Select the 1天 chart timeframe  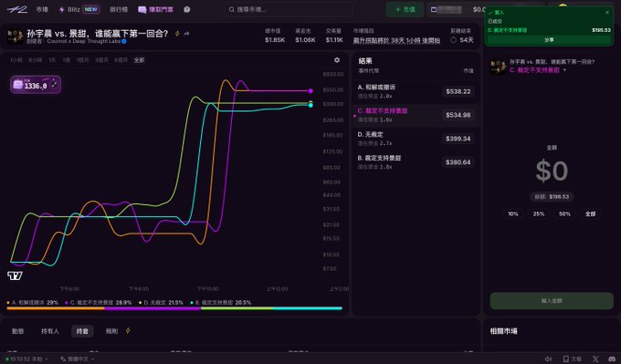[52, 60]
